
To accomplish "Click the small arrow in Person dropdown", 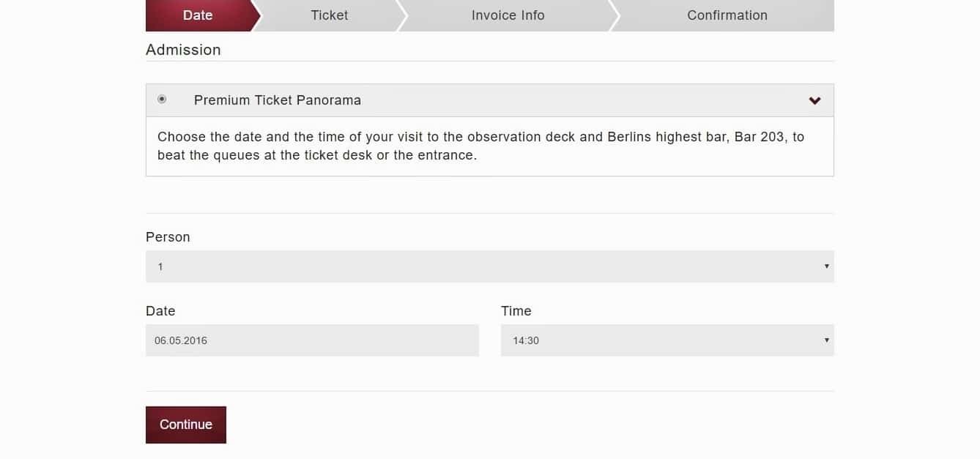I will (x=826, y=266).
